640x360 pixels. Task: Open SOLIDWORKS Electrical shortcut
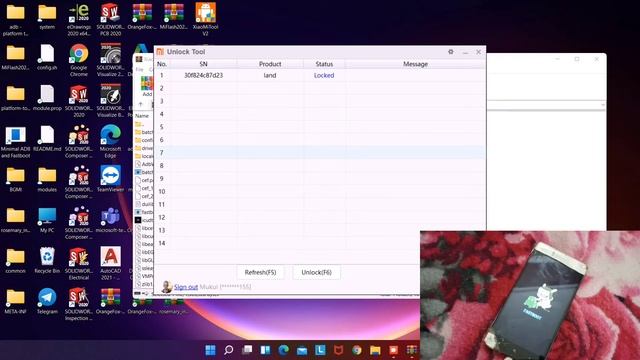pos(79,263)
